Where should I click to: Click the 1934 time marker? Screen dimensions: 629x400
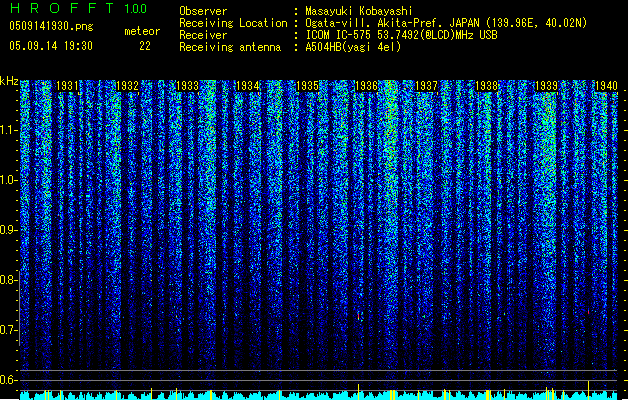click(x=248, y=86)
